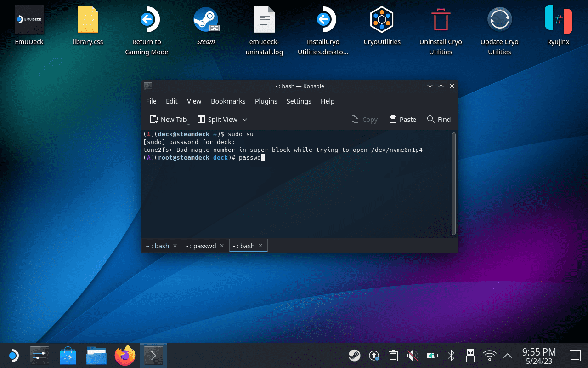Open clipboard tray icon
The height and width of the screenshot is (368, 588).
pos(393,355)
